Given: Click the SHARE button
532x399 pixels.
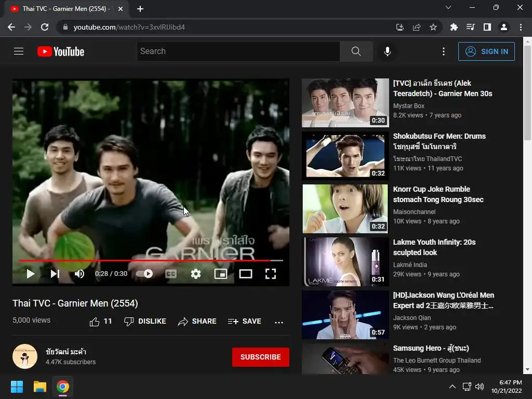Looking at the screenshot, I should pos(197,321).
